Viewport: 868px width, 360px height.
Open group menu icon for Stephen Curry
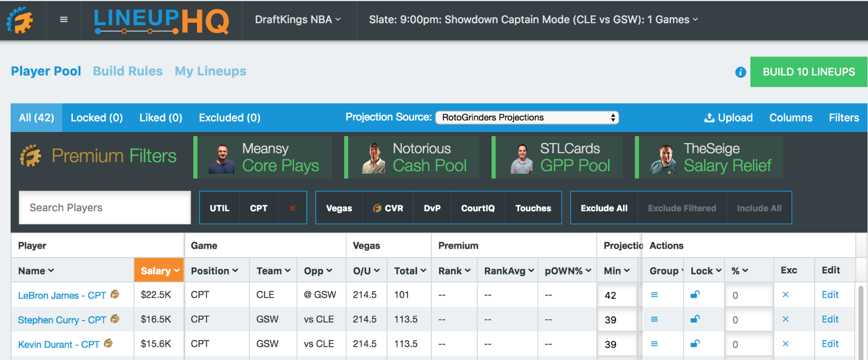[654, 319]
